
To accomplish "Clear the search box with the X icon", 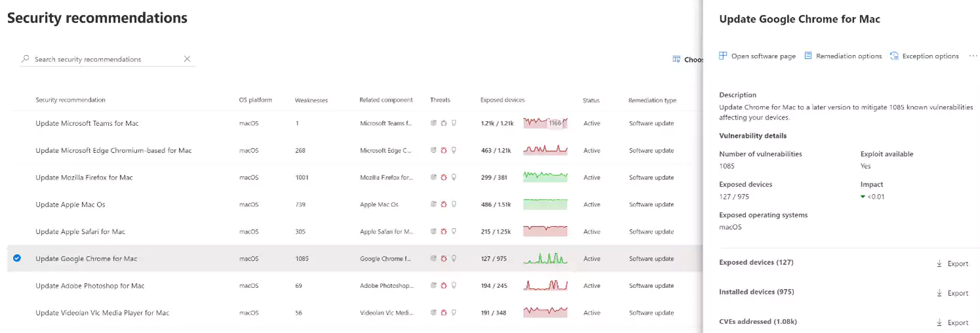I will click(187, 59).
